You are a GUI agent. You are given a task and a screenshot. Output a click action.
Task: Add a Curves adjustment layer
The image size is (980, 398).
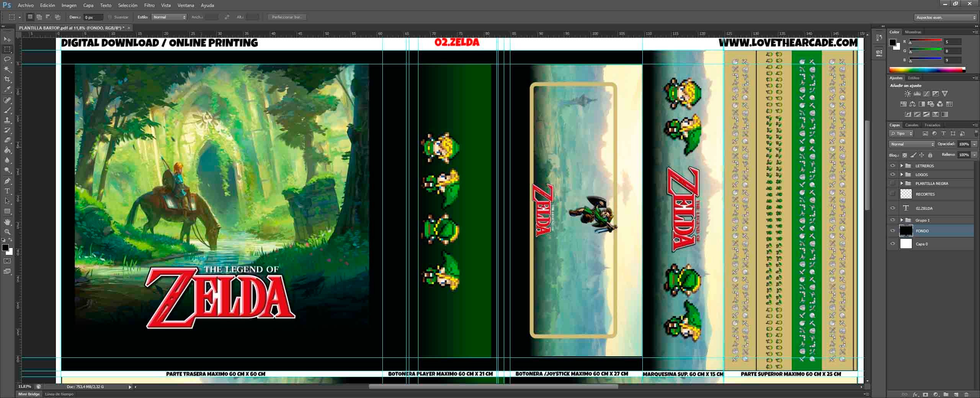(x=926, y=93)
